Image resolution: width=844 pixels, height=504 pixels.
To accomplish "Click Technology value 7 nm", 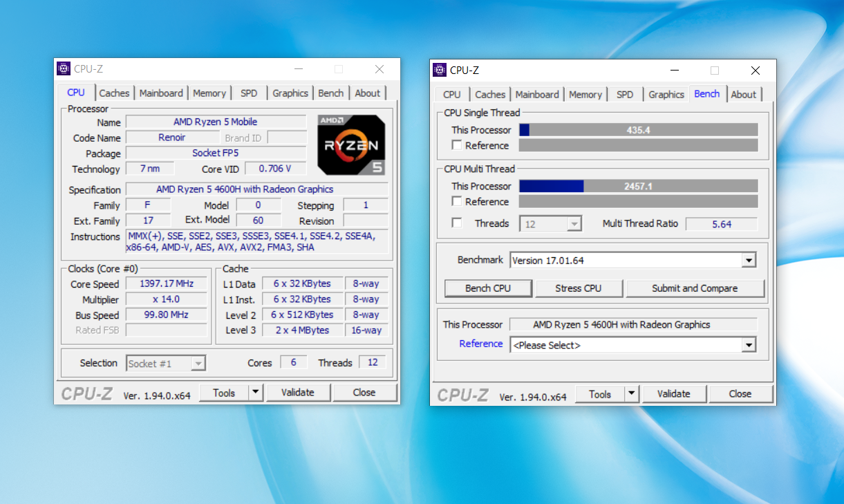I will [x=150, y=169].
